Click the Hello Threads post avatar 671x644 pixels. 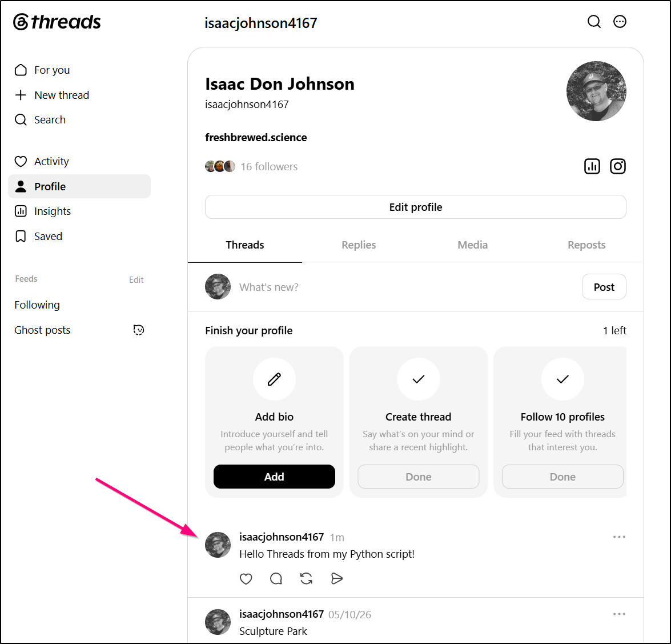coord(218,545)
